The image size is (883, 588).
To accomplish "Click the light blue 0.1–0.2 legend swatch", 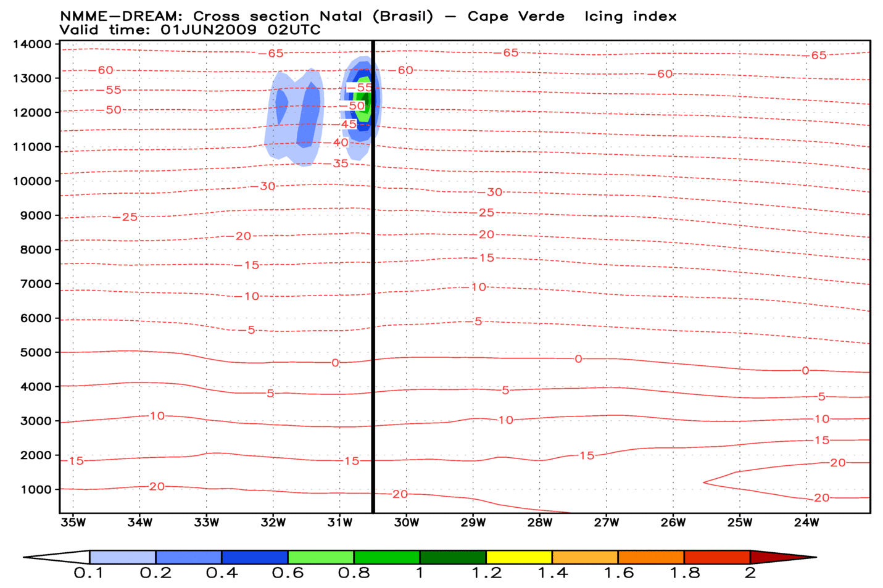I will 122,557.
